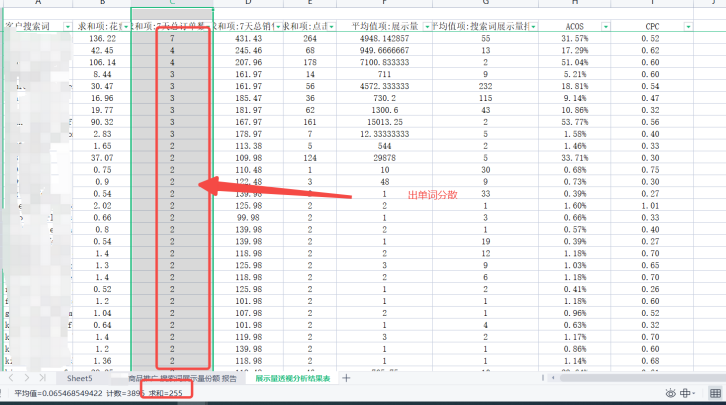This screenshot has height=405, width=726.
Task: Open filter dropdown for 客户搜索词 column
Action: pyautogui.click(x=67, y=25)
